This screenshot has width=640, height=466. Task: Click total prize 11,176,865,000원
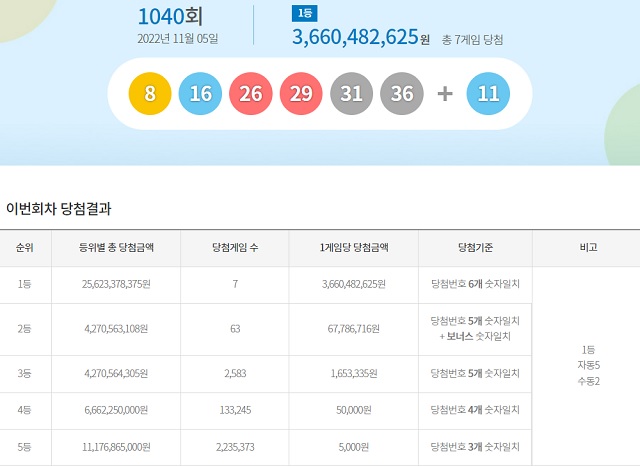116,447
